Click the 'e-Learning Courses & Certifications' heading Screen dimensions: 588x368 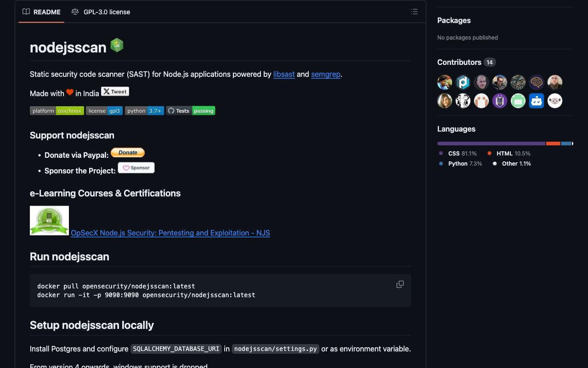tap(105, 193)
